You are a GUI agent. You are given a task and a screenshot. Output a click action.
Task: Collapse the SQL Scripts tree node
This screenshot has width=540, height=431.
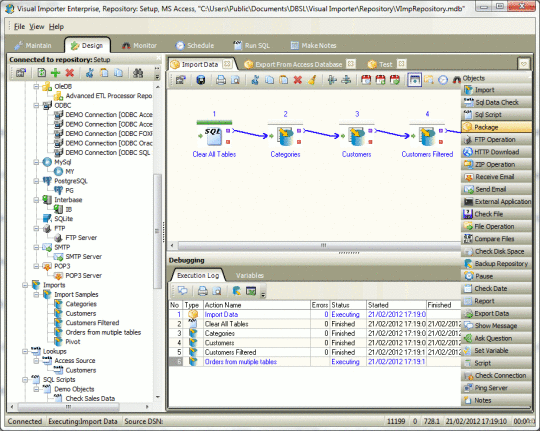pyautogui.click(x=25, y=380)
